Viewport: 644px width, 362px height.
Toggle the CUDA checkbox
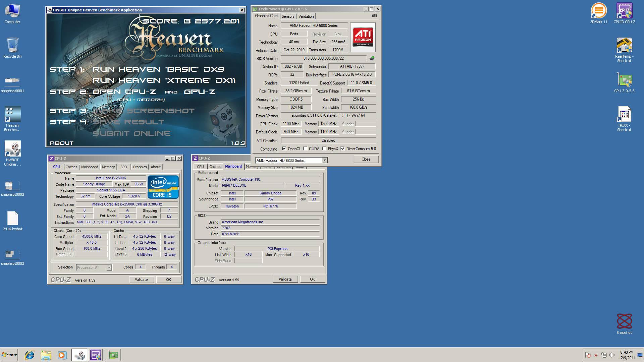(305, 149)
